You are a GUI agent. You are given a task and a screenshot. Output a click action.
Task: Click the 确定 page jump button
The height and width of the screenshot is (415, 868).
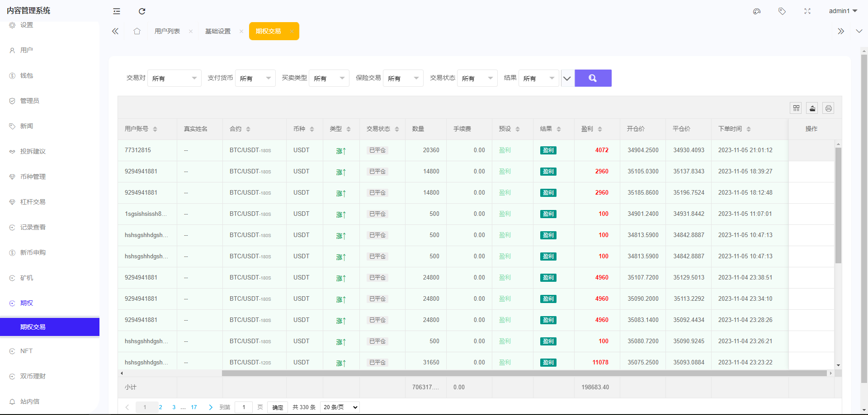coord(278,407)
